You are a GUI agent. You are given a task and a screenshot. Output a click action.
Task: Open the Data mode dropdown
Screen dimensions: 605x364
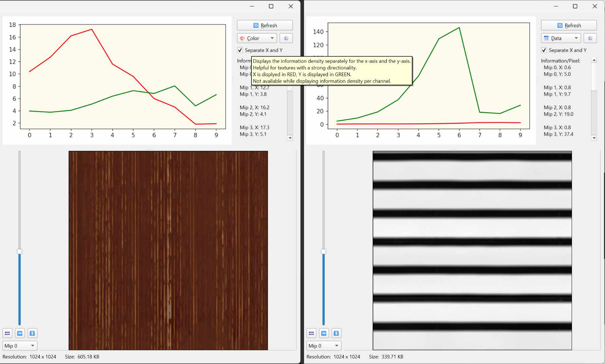point(561,38)
